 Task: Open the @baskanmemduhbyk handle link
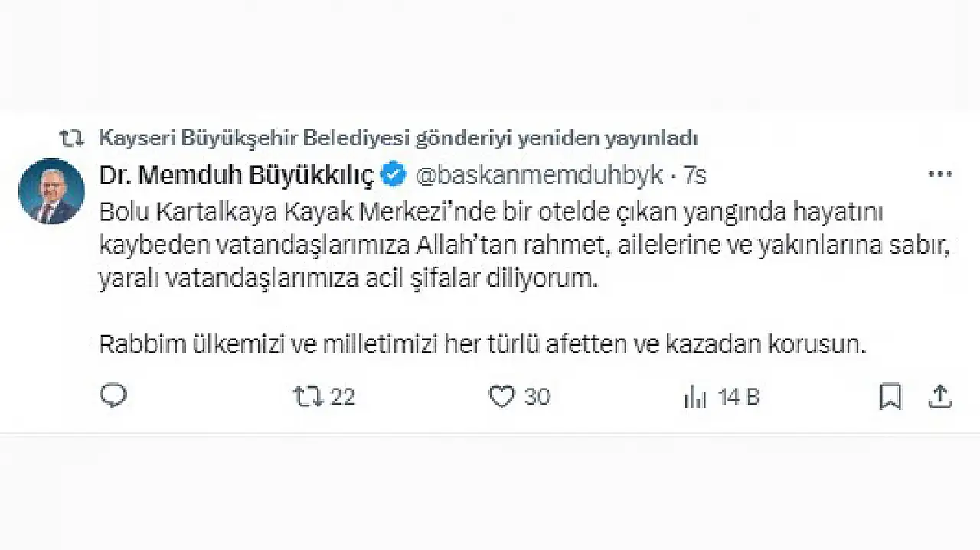point(538,175)
